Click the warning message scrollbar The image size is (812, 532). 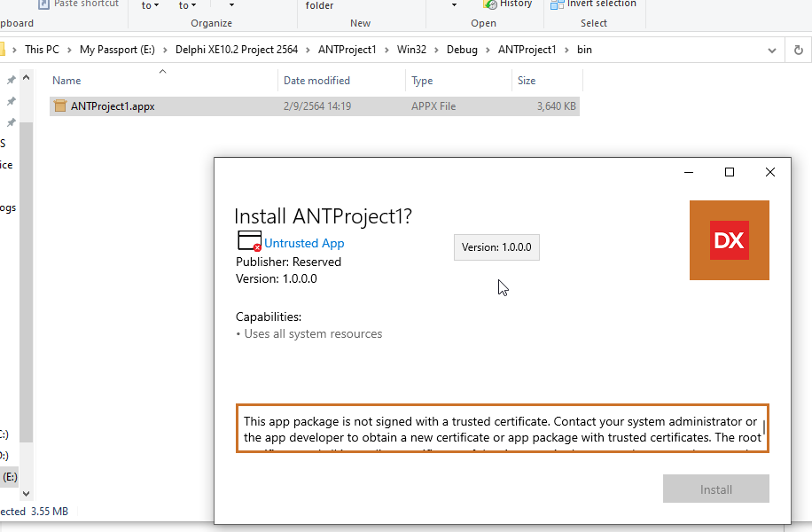(x=764, y=428)
